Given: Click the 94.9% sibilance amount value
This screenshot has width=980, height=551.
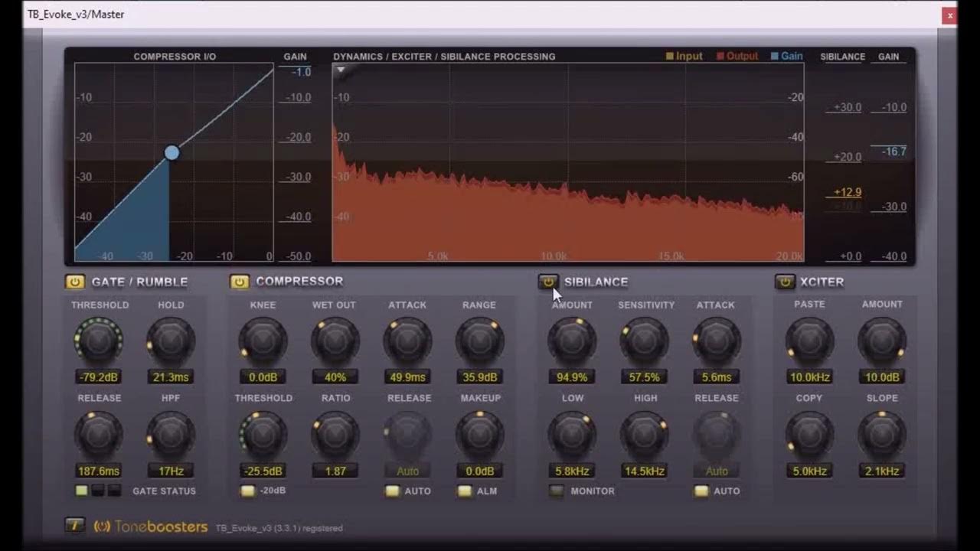Looking at the screenshot, I should tap(572, 377).
